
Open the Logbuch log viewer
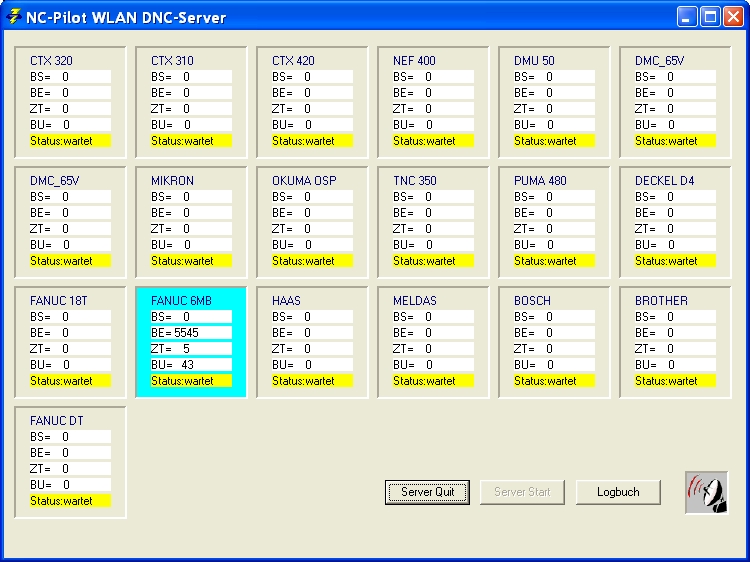point(618,492)
